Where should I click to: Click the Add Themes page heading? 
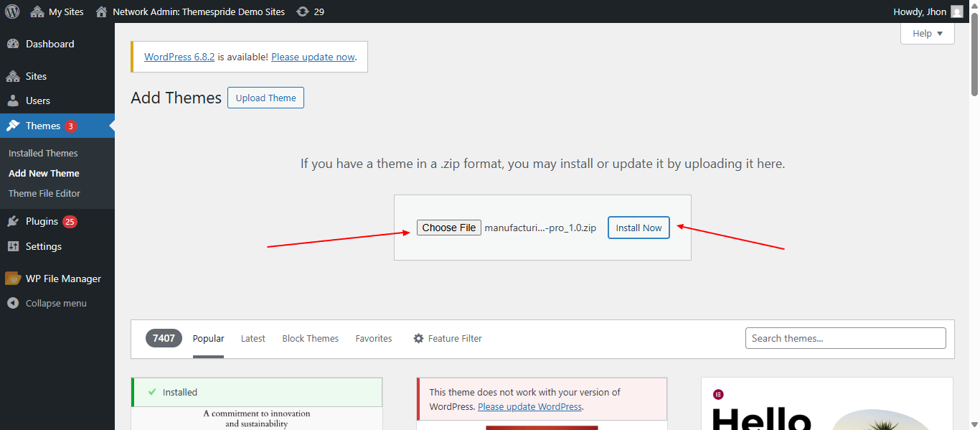tap(176, 98)
